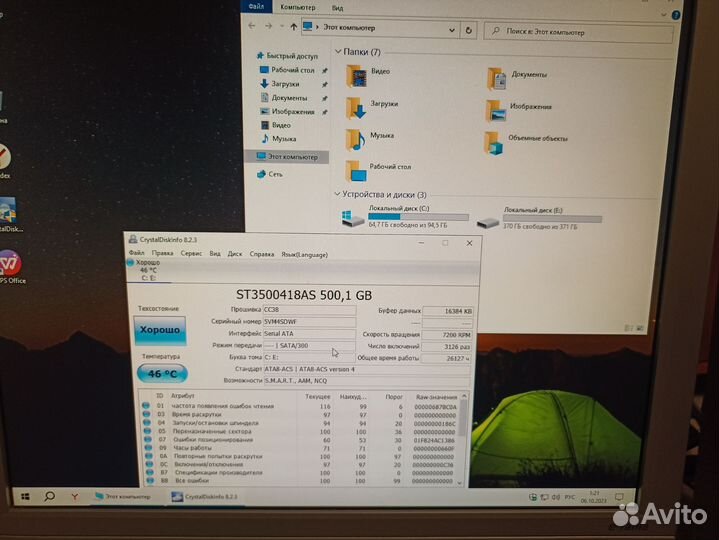Open Windows Start menu
Image resolution: width=719 pixels, height=540 pixels.
pyautogui.click(x=25, y=496)
